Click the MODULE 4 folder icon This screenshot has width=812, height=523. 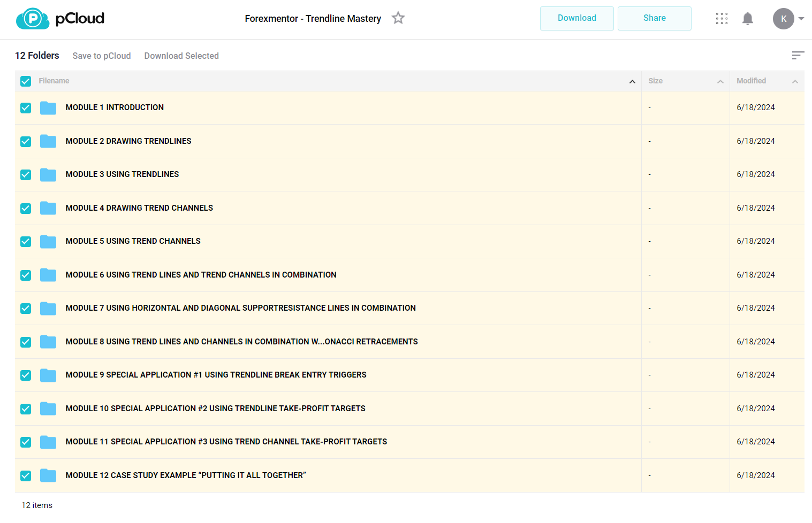pos(48,208)
